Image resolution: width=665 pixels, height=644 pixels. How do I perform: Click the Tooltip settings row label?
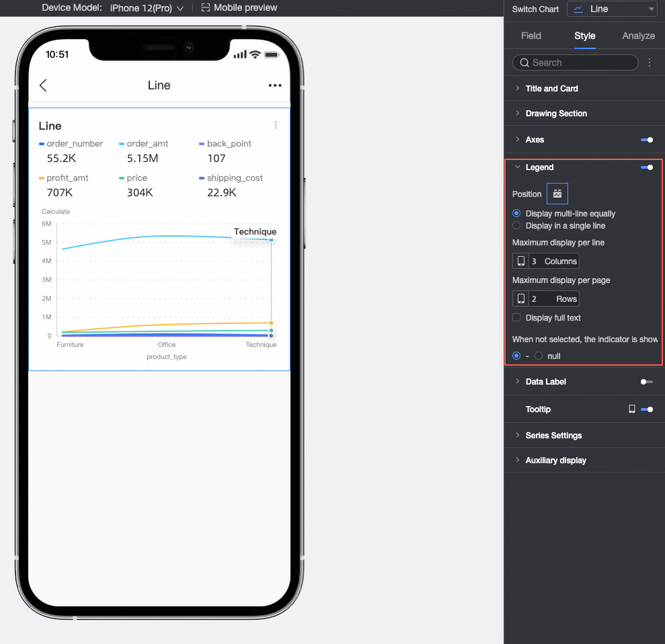click(x=538, y=409)
